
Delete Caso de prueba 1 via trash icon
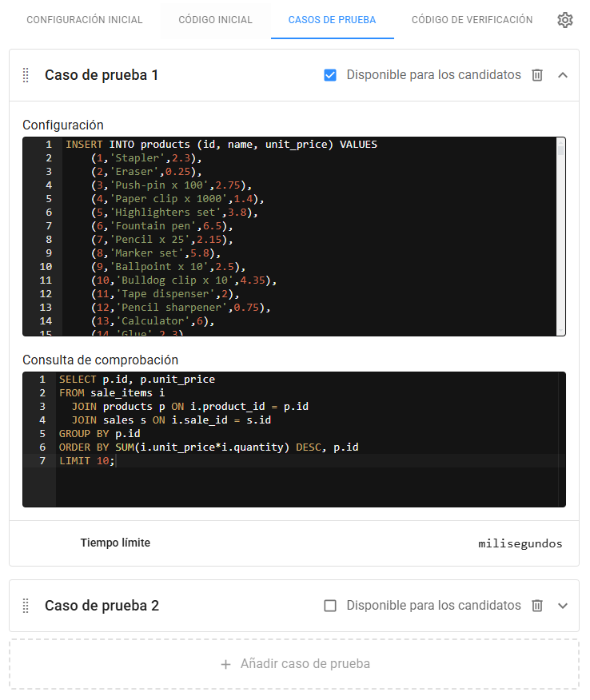point(537,74)
